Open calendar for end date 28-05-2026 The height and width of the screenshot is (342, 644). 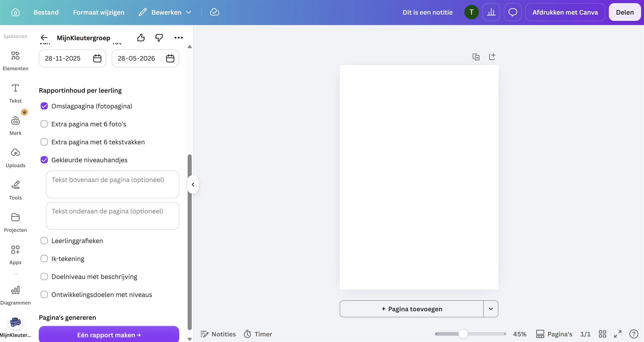[x=170, y=58]
